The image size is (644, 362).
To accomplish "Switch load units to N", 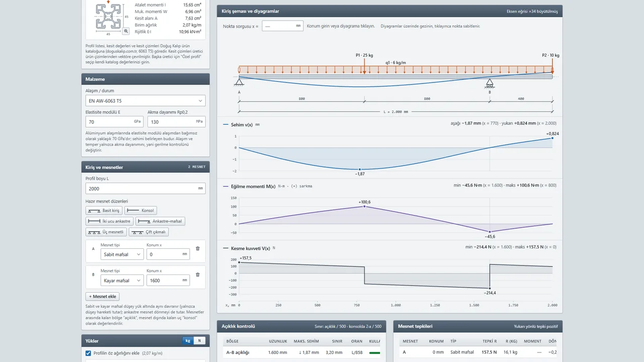I will tap(200, 340).
